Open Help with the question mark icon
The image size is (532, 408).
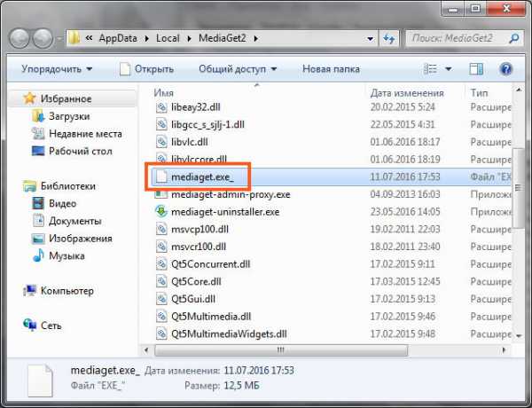click(x=506, y=69)
